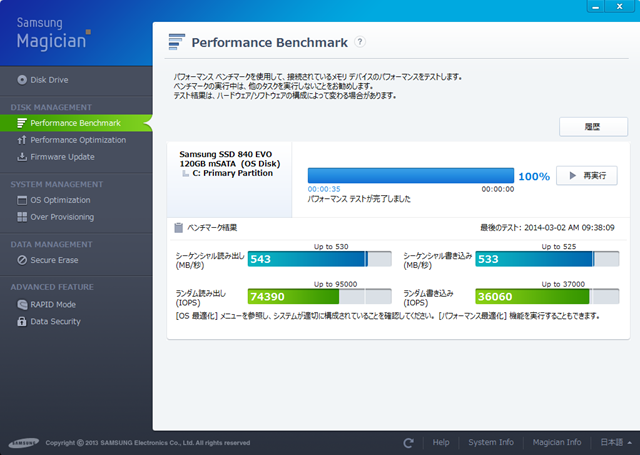Click the OS Optimization window icon
The width and height of the screenshot is (640, 455).
point(22,200)
